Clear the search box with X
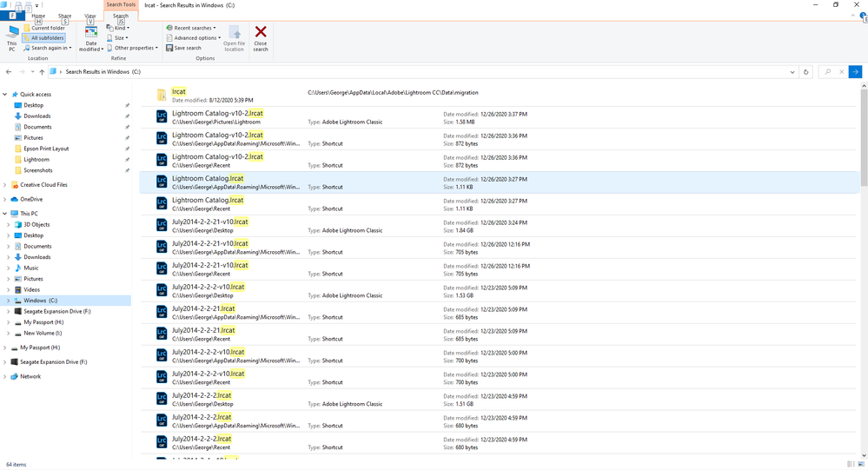The width and height of the screenshot is (868, 470). [x=841, y=72]
